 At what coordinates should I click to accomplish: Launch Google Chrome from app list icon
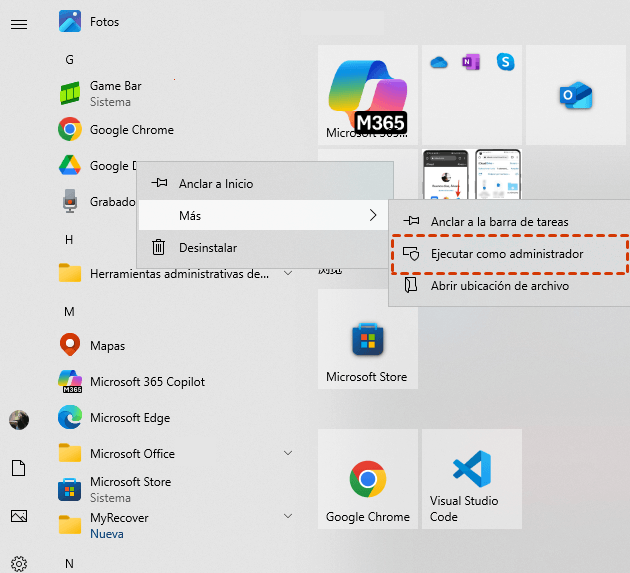point(70,129)
